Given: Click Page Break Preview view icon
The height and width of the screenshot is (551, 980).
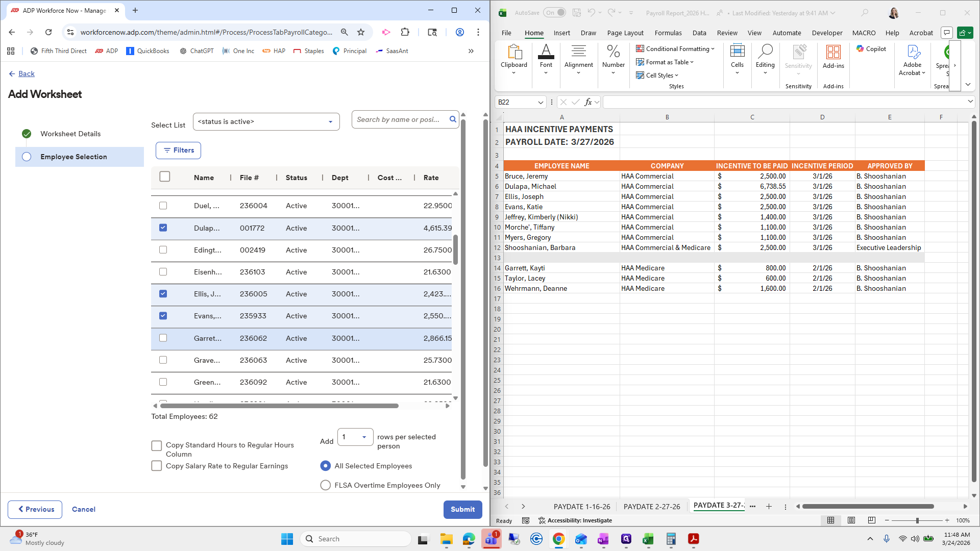Looking at the screenshot, I should (x=871, y=520).
